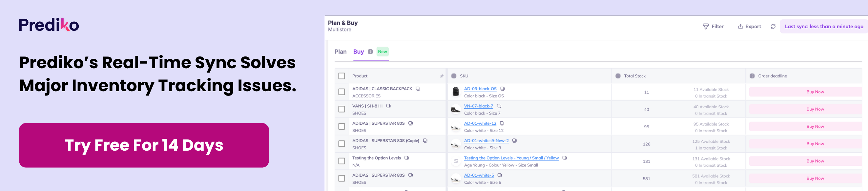Open the AD-01-white-12 SKU link

(x=480, y=123)
